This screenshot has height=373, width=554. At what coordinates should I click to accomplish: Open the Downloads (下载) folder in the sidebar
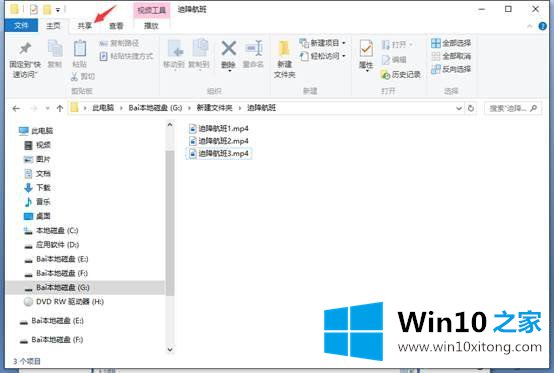37,188
